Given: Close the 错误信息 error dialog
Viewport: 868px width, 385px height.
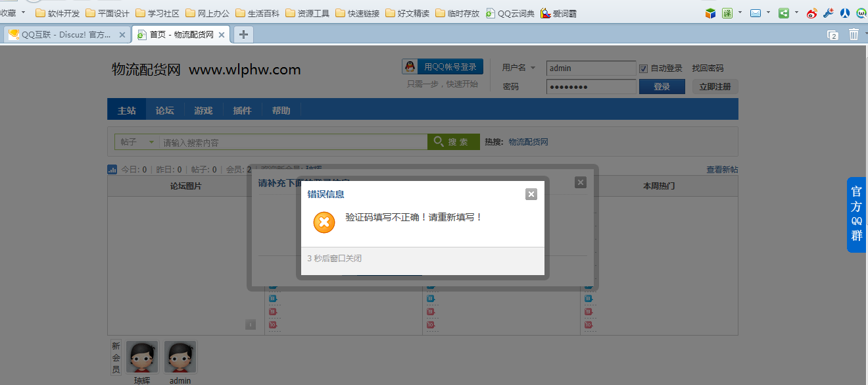Looking at the screenshot, I should pos(531,193).
